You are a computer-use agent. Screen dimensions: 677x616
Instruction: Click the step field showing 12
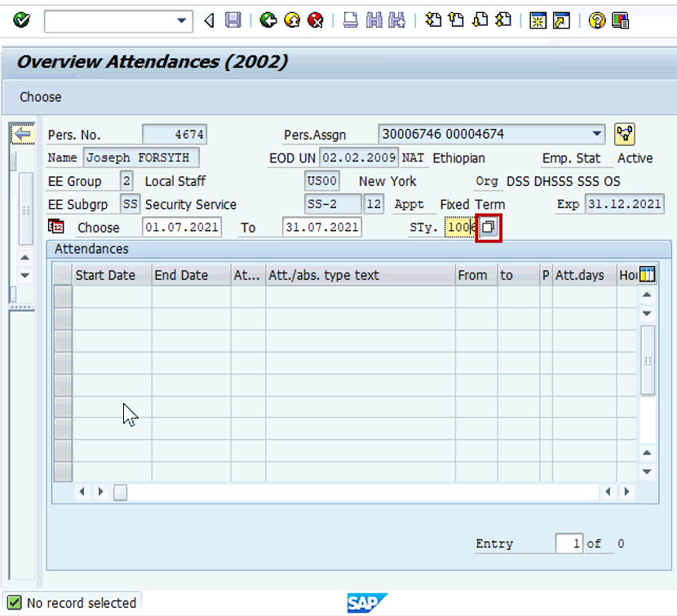pyautogui.click(x=374, y=204)
